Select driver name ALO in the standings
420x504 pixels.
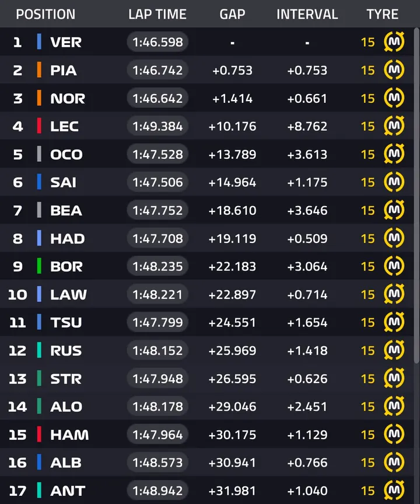click(x=66, y=406)
